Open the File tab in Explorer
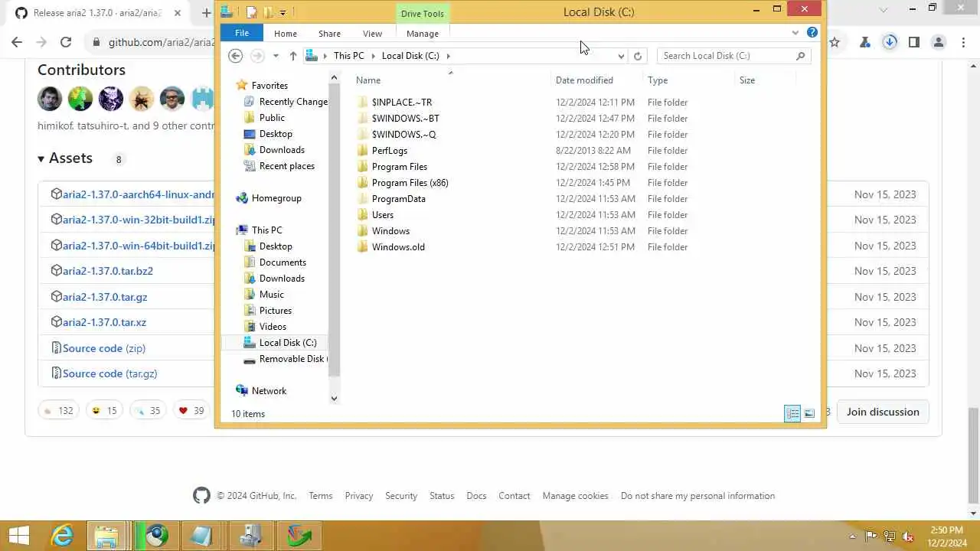This screenshot has width=980, height=551. (x=241, y=33)
